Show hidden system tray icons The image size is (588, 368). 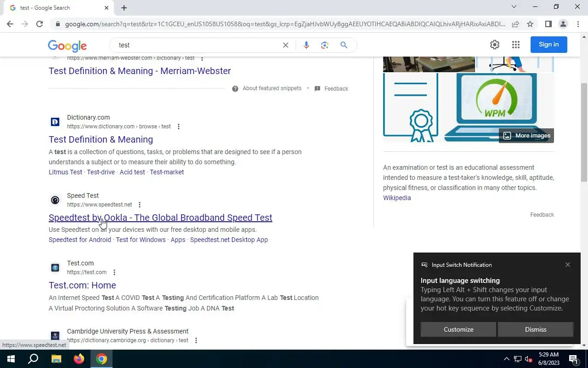[507, 359]
